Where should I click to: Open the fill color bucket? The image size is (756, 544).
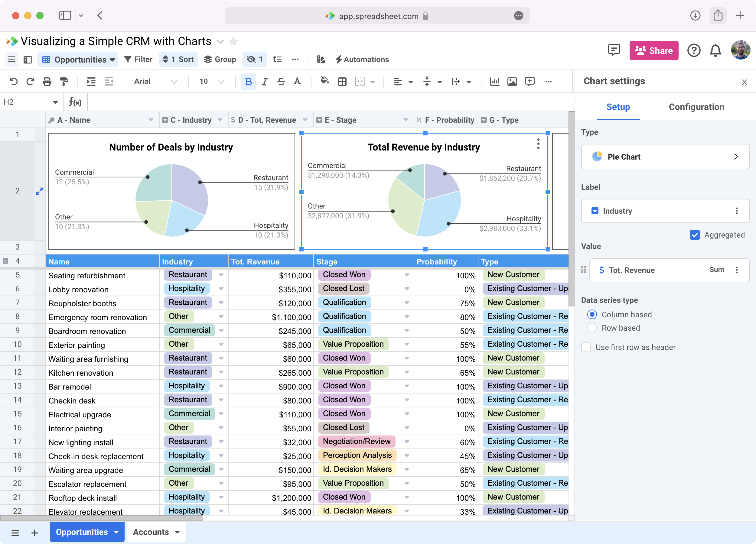click(x=324, y=81)
